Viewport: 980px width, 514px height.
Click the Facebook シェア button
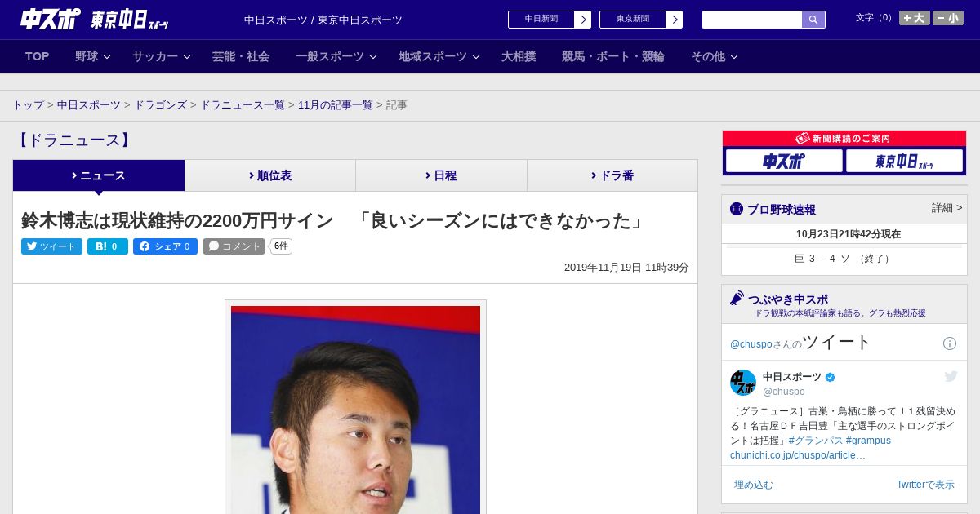point(166,246)
